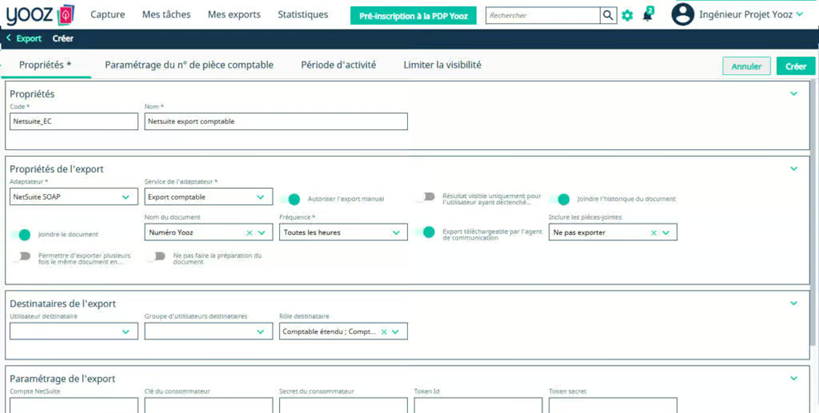Open the Statistiques menu
819x413 pixels.
coord(302,15)
